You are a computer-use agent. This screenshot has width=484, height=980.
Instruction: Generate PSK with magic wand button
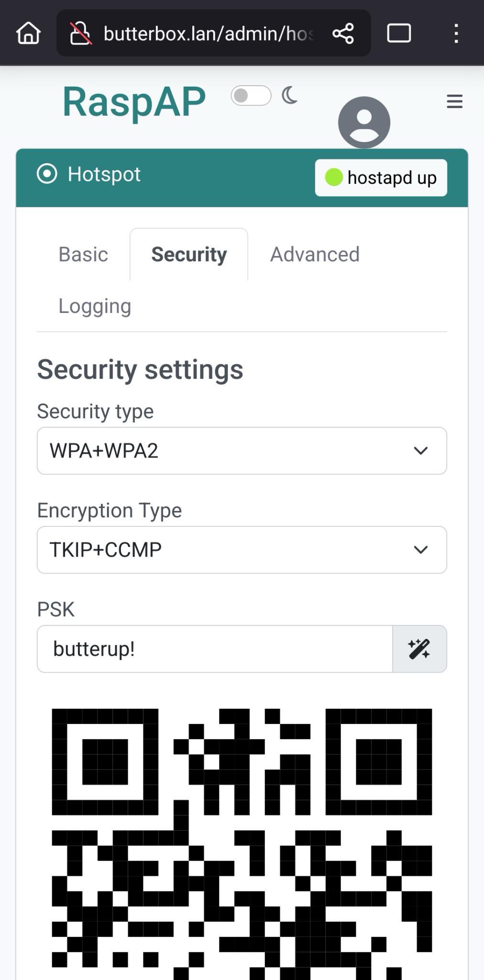tap(419, 649)
